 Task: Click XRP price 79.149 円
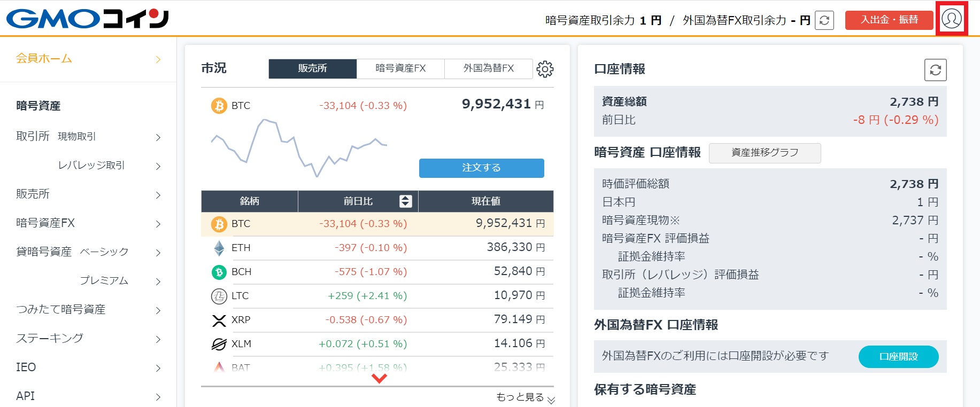pos(519,319)
